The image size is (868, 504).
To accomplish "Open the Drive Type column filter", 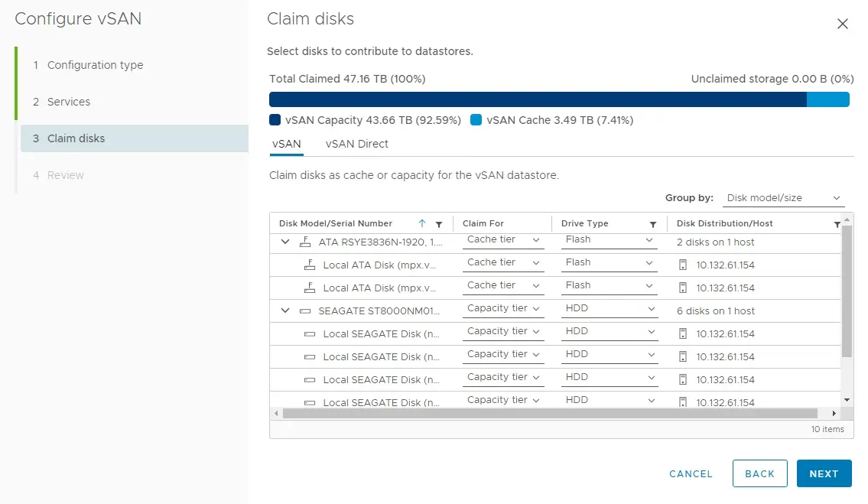I will click(653, 224).
